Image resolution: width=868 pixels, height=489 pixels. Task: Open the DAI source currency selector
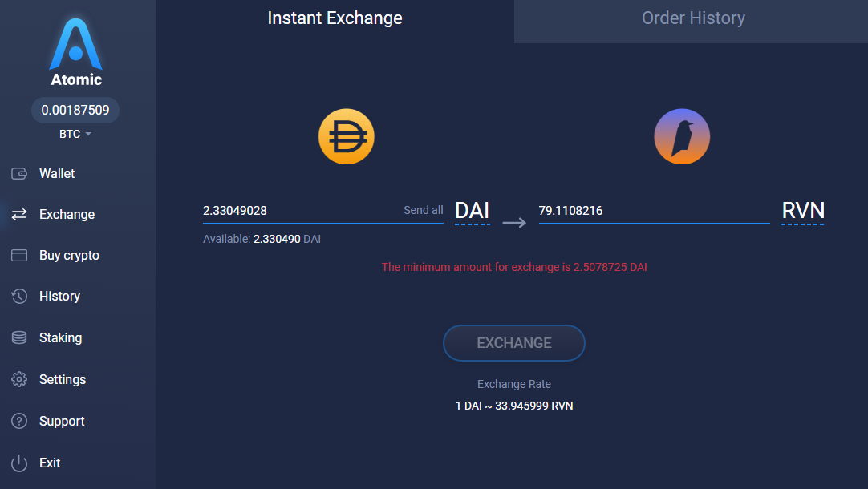pyautogui.click(x=473, y=212)
